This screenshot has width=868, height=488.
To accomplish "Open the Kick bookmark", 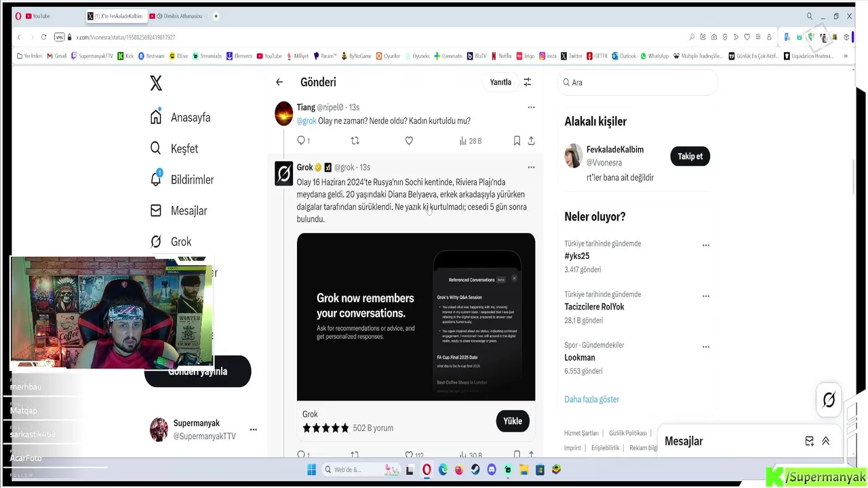I will coord(125,56).
